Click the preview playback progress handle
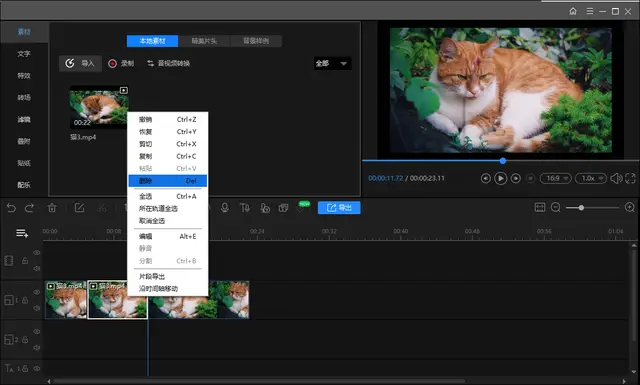The height and width of the screenshot is (385, 640). (x=503, y=161)
